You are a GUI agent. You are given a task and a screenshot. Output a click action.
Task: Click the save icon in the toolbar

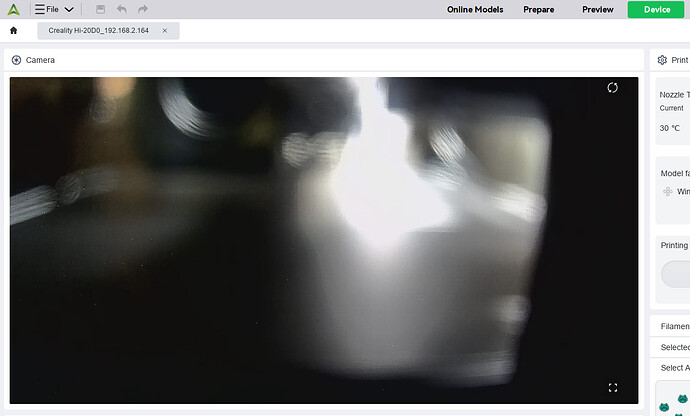coord(100,9)
